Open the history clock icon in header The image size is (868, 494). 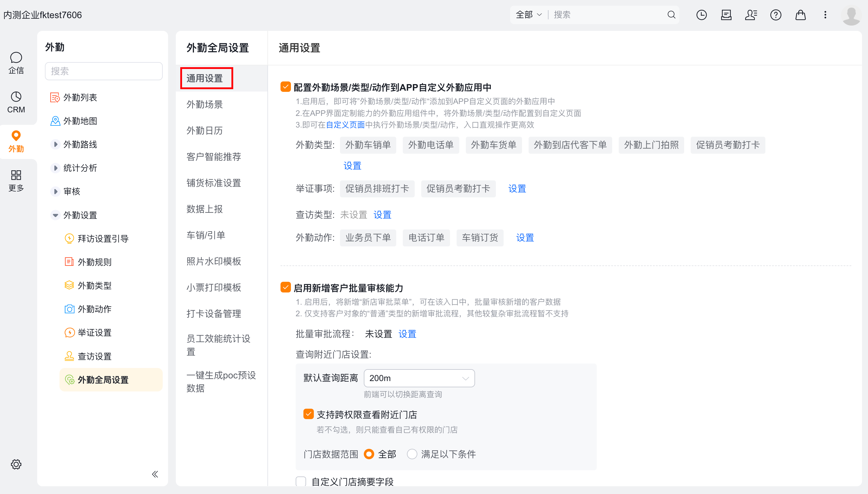pyautogui.click(x=701, y=15)
